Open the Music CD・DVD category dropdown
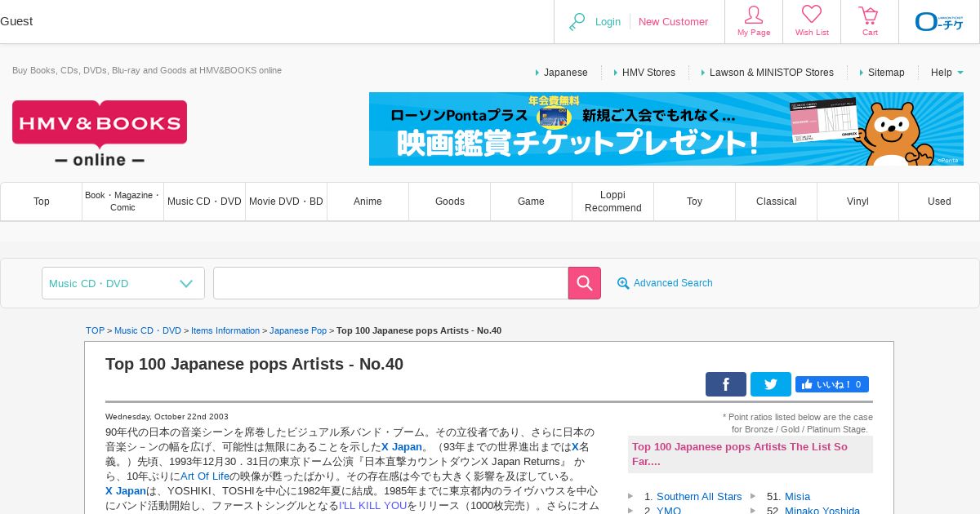This screenshot has height=514, width=980. pos(123,283)
